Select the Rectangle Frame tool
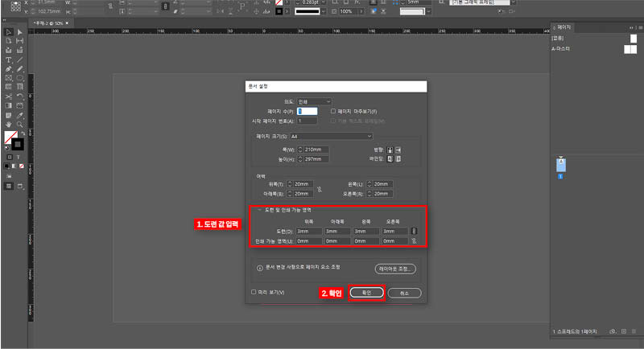The width and height of the screenshot is (644, 349). tap(8, 78)
